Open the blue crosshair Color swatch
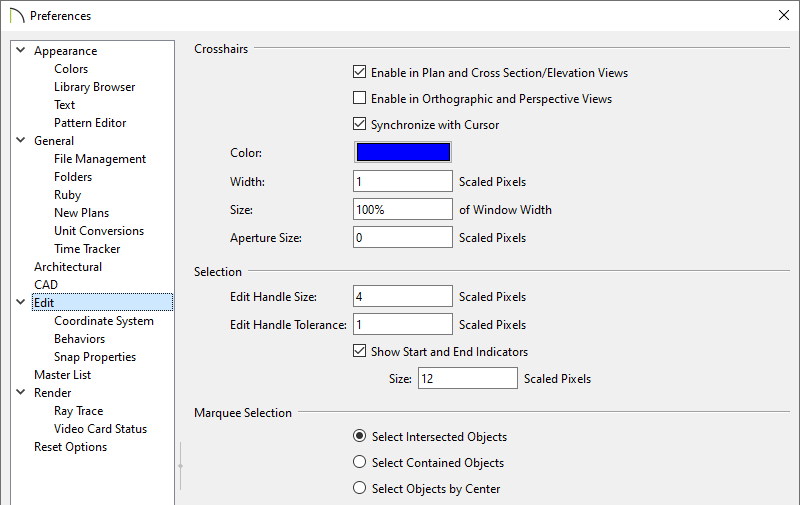 pos(403,152)
